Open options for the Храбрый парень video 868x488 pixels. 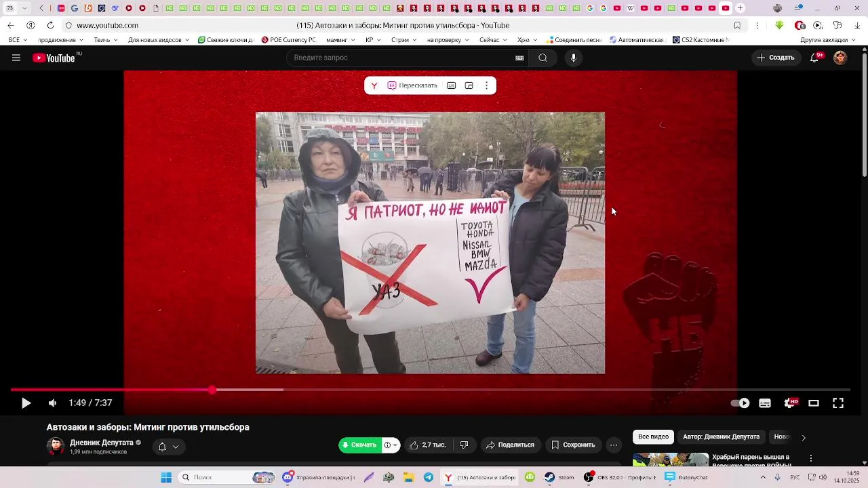(x=811, y=459)
